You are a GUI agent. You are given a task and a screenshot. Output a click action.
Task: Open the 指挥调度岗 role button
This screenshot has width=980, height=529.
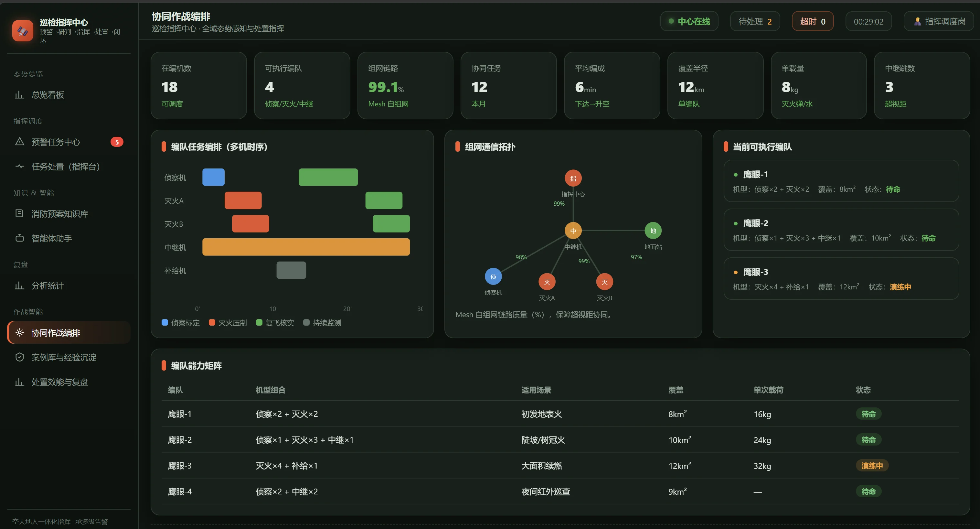pyautogui.click(x=939, y=21)
